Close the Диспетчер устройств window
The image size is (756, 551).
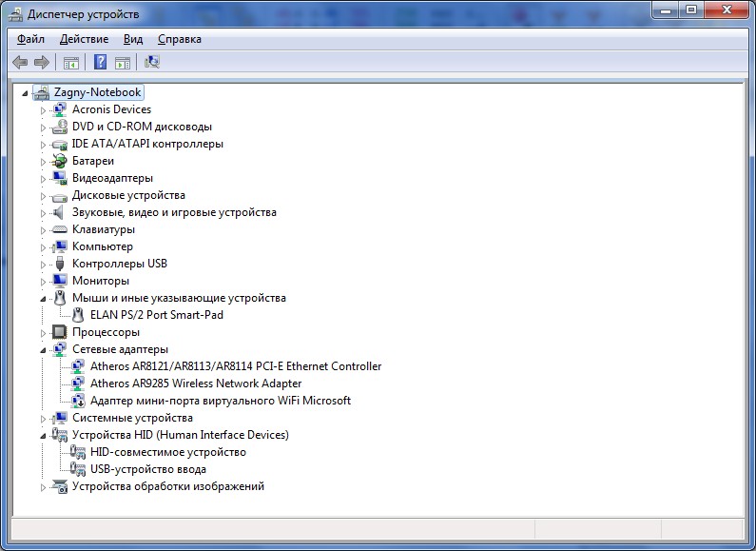pos(727,10)
